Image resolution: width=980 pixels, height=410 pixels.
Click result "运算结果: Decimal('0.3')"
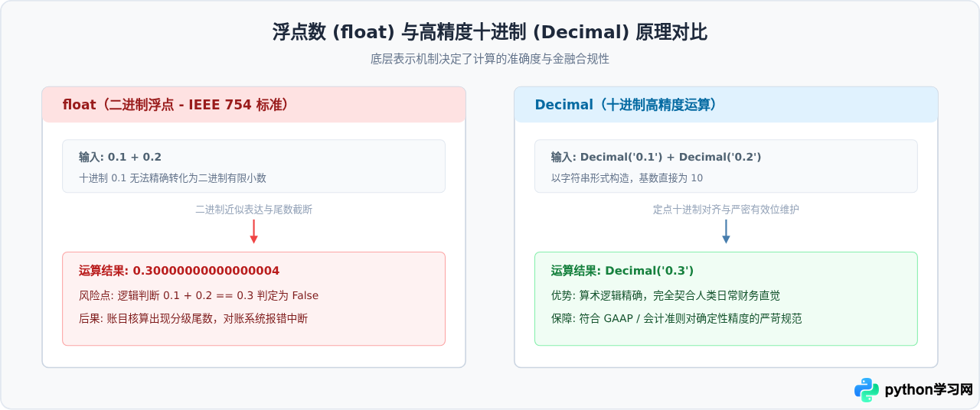(x=622, y=271)
